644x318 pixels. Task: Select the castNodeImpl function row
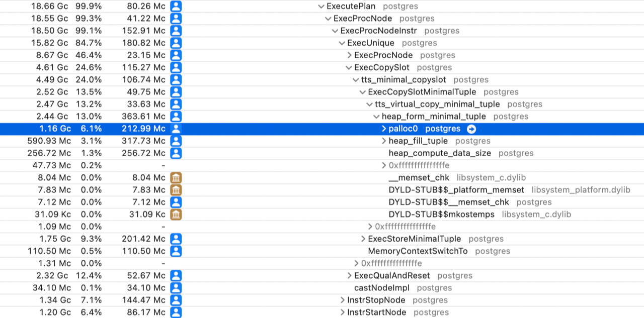[x=381, y=288]
